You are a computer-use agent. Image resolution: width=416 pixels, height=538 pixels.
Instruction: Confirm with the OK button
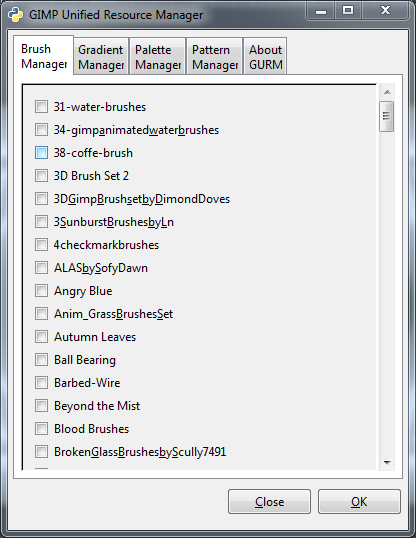[359, 502]
